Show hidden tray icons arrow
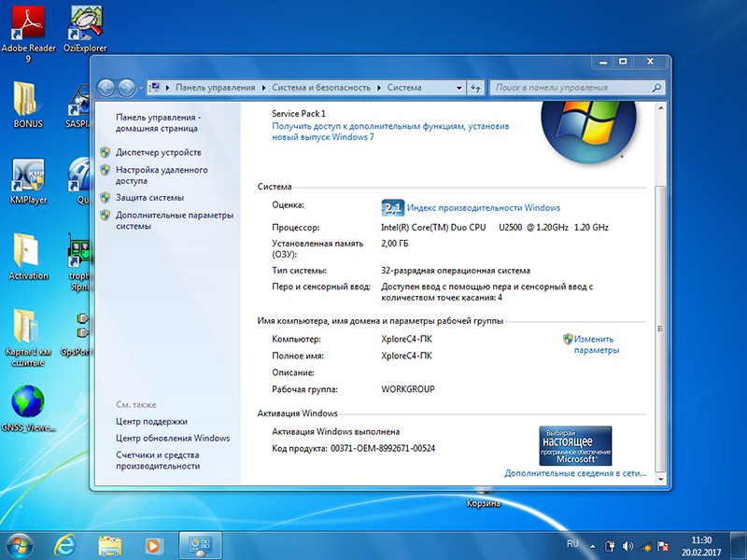 tap(593, 547)
